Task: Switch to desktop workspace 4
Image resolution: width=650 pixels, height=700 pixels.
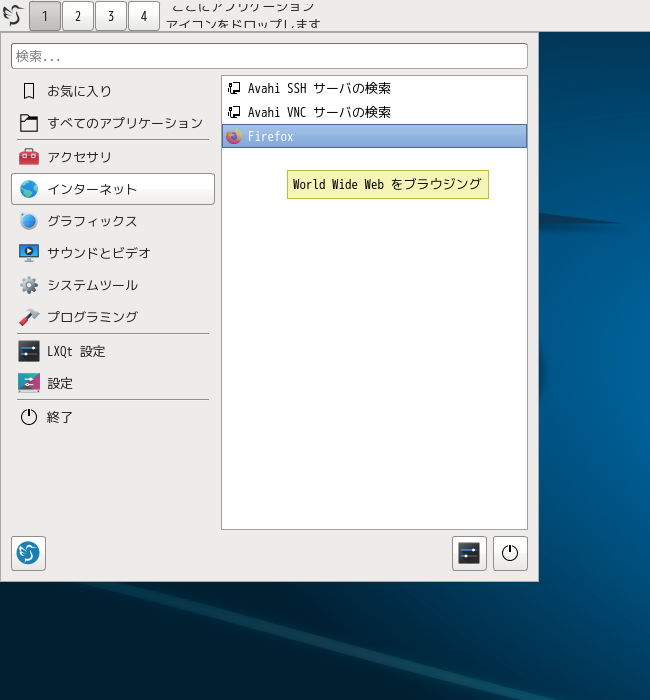Action: pyautogui.click(x=144, y=16)
